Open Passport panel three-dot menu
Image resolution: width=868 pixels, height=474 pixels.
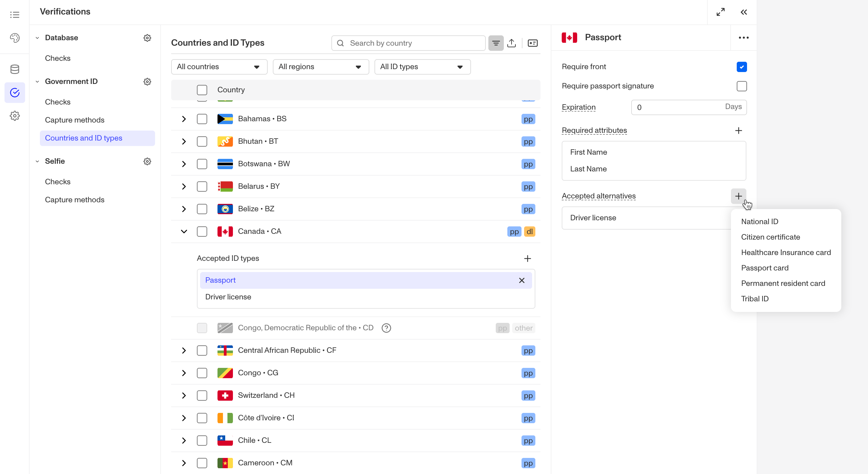743,37
